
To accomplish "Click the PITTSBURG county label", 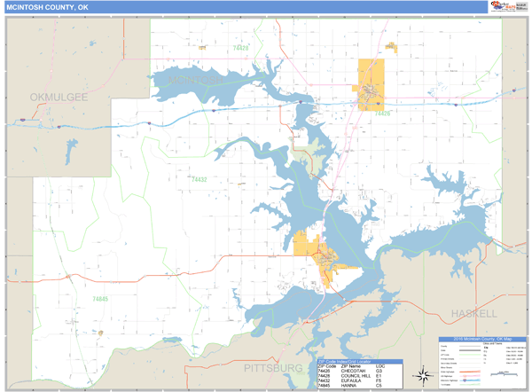I will click(273, 368).
